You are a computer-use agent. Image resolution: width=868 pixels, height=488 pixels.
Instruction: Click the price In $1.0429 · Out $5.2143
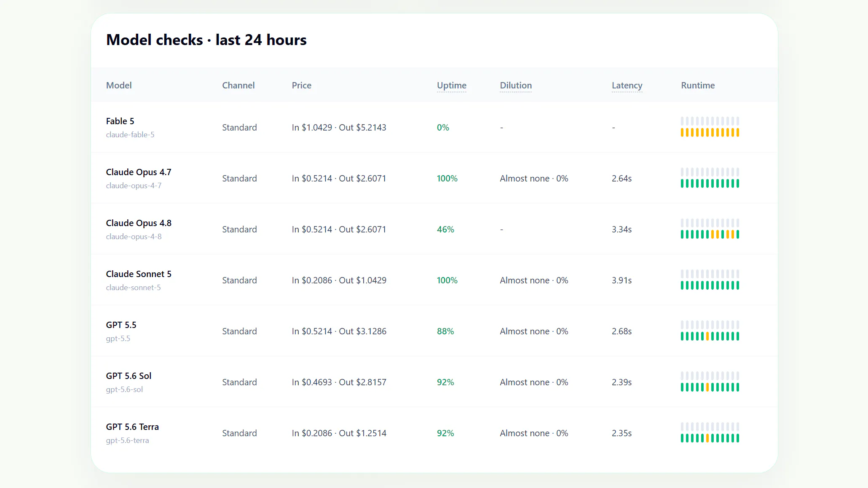pyautogui.click(x=339, y=128)
